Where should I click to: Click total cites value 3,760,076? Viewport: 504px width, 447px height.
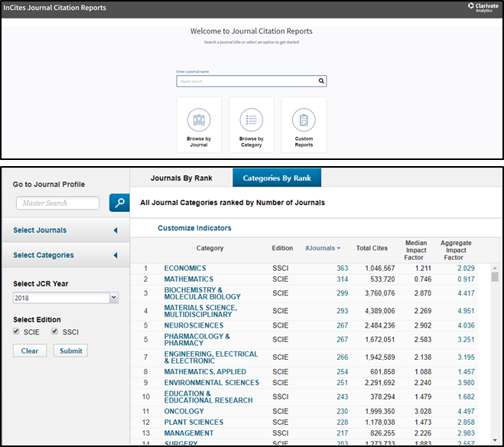[379, 293]
